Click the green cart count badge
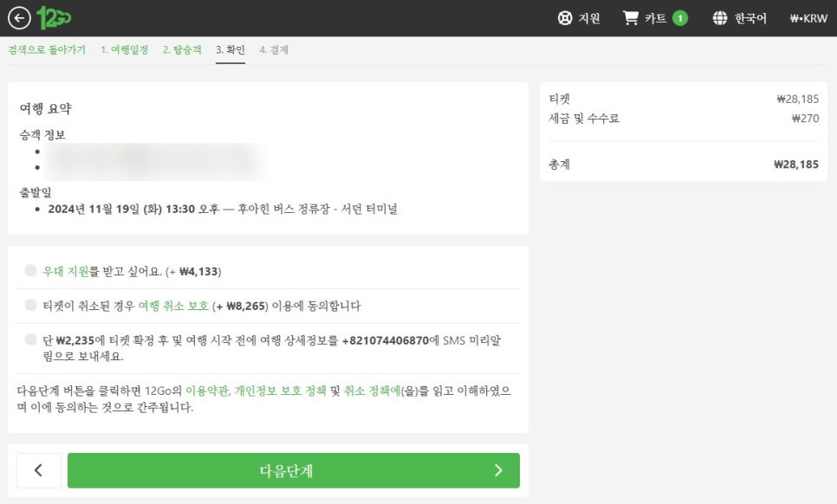This screenshot has height=504, width=837. click(680, 18)
